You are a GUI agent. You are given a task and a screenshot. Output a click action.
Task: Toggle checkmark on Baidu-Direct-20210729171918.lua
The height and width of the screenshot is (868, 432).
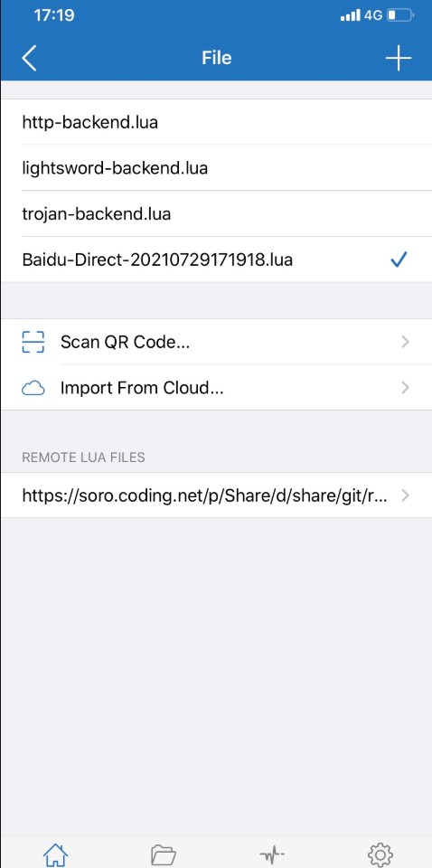click(399, 259)
